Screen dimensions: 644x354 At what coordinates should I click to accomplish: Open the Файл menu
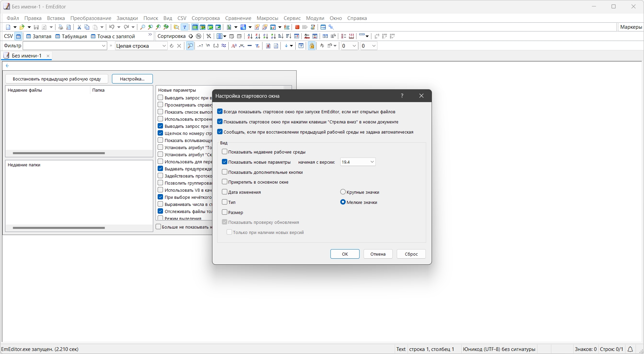[13, 18]
